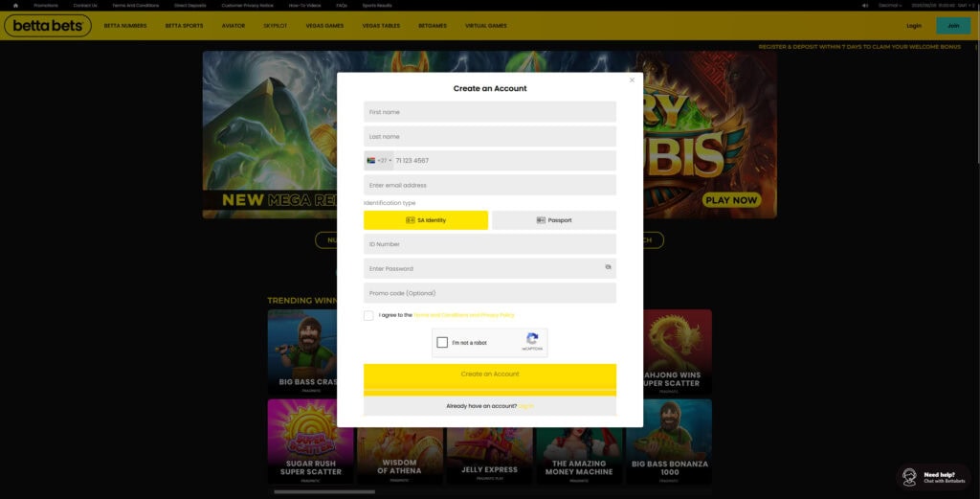The height and width of the screenshot is (499, 980).
Task: Click the ID Number field
Action: 489,244
